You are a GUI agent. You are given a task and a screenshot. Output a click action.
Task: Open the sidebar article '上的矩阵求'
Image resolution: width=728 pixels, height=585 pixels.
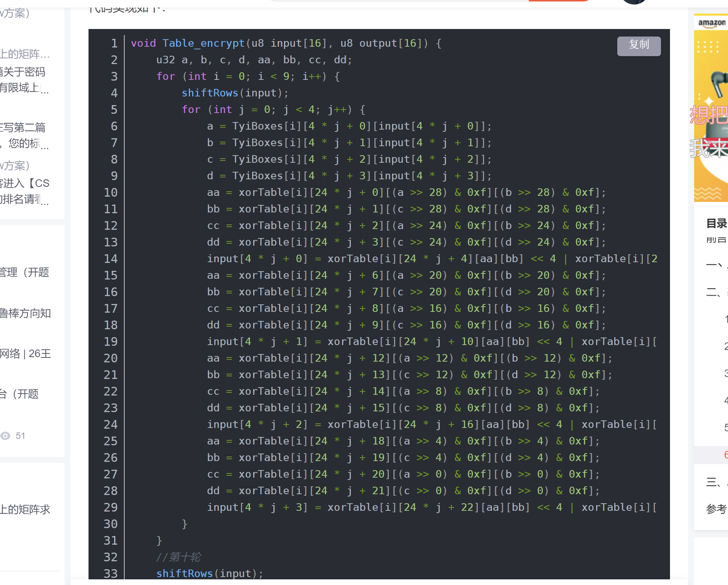click(25, 509)
